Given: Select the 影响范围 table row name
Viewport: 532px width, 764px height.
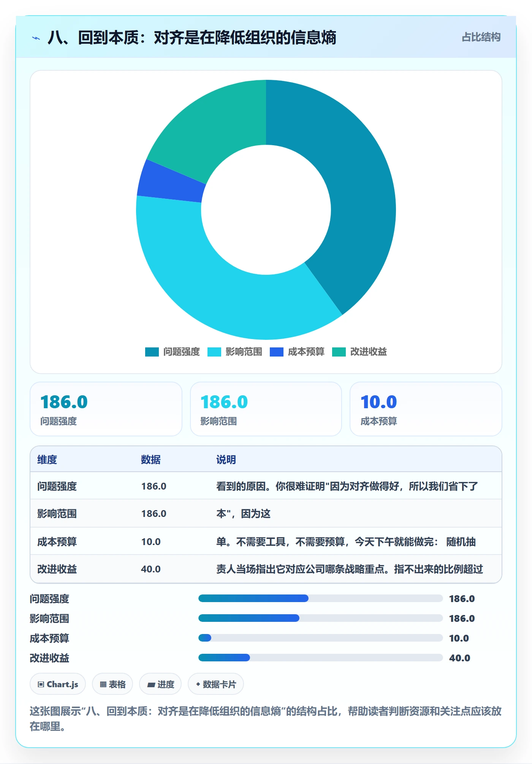Looking at the screenshot, I should coord(57,514).
